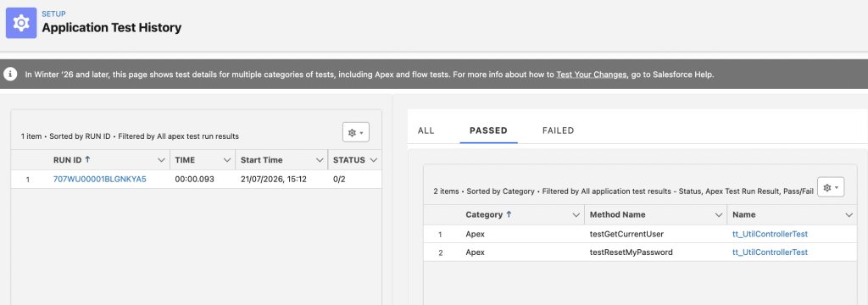This screenshot has width=868, height=305.
Task: Sort by the TIME column header
Action: 185,160
